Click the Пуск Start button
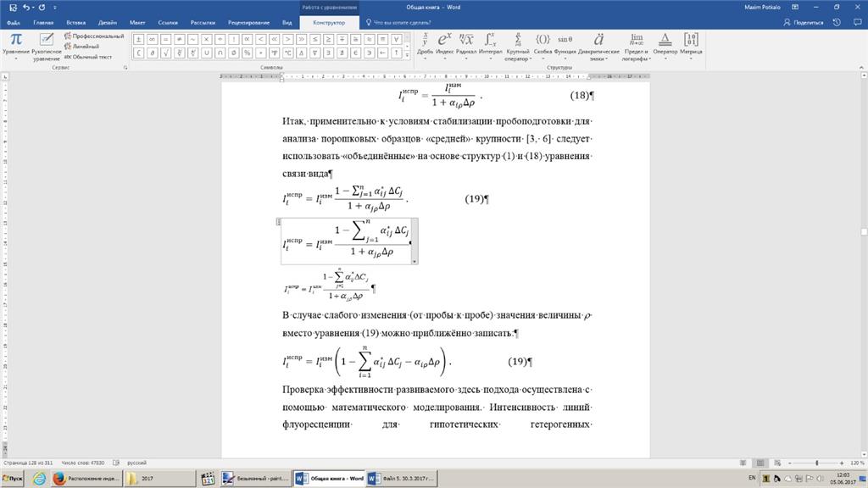 point(12,478)
